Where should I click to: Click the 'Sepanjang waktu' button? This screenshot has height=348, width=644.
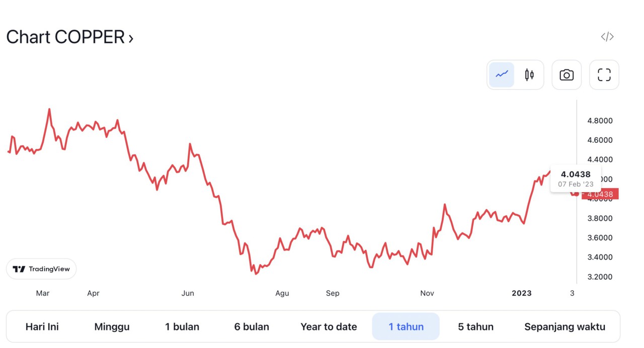[565, 326]
